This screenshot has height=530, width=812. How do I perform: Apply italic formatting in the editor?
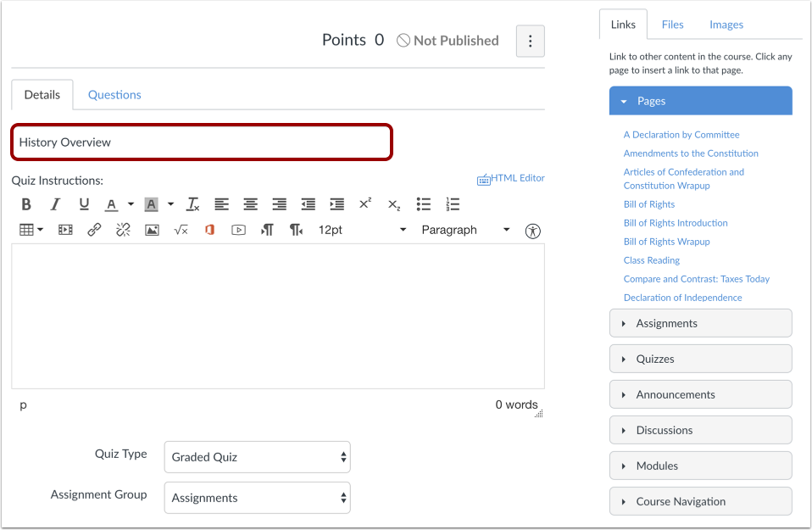[55, 204]
